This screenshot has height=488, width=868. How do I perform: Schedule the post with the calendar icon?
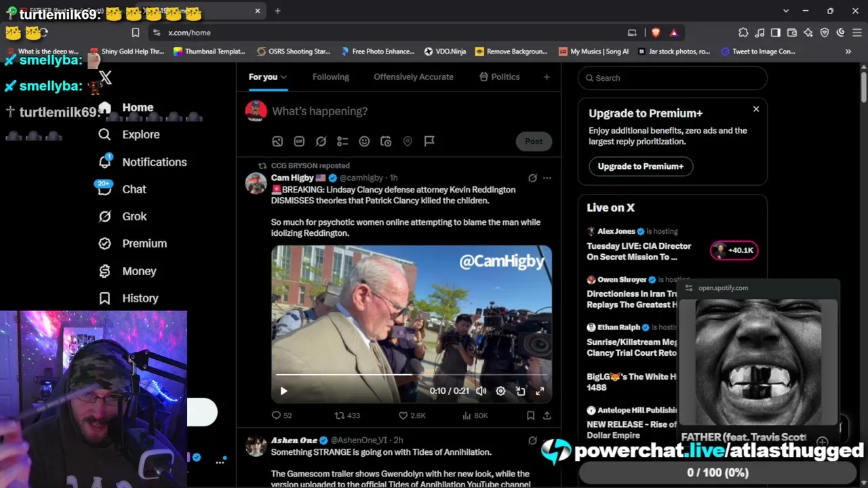(386, 141)
